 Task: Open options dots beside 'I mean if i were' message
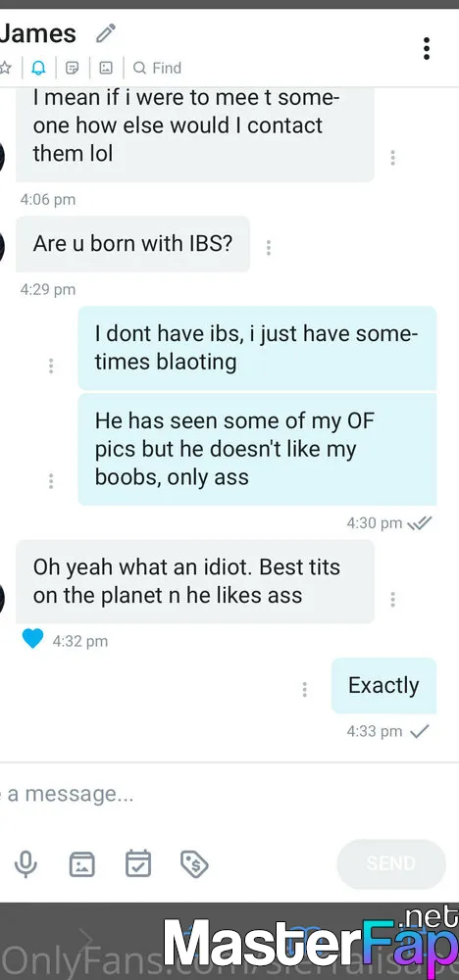[x=392, y=158]
